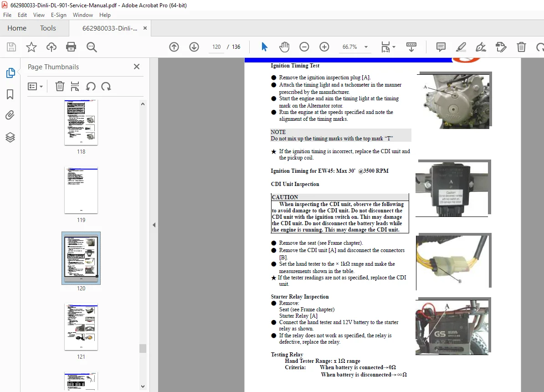This screenshot has width=544, height=392.
Task: Switch to the Home tab
Action: [x=17, y=28]
